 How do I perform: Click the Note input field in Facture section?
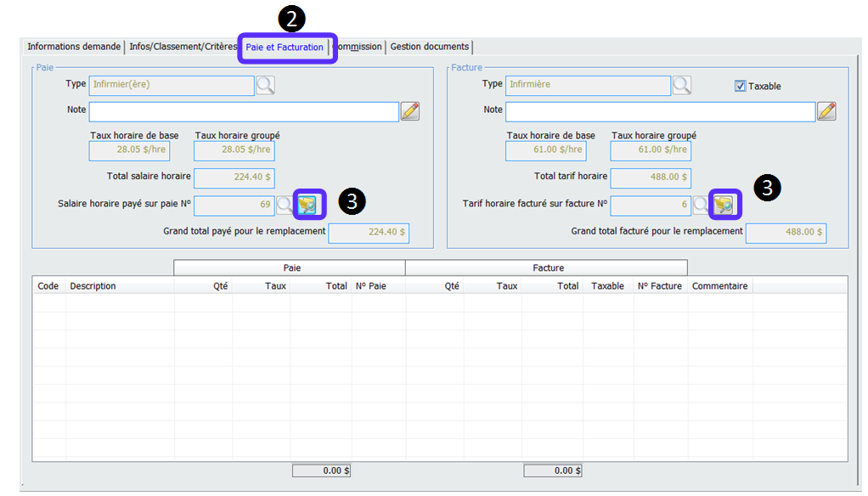(x=660, y=111)
